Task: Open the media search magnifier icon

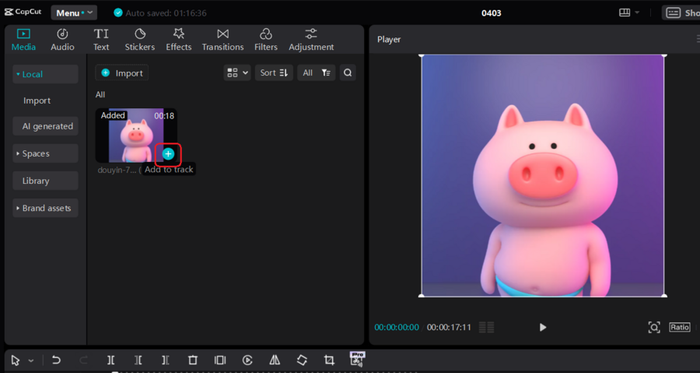Action: coord(348,73)
